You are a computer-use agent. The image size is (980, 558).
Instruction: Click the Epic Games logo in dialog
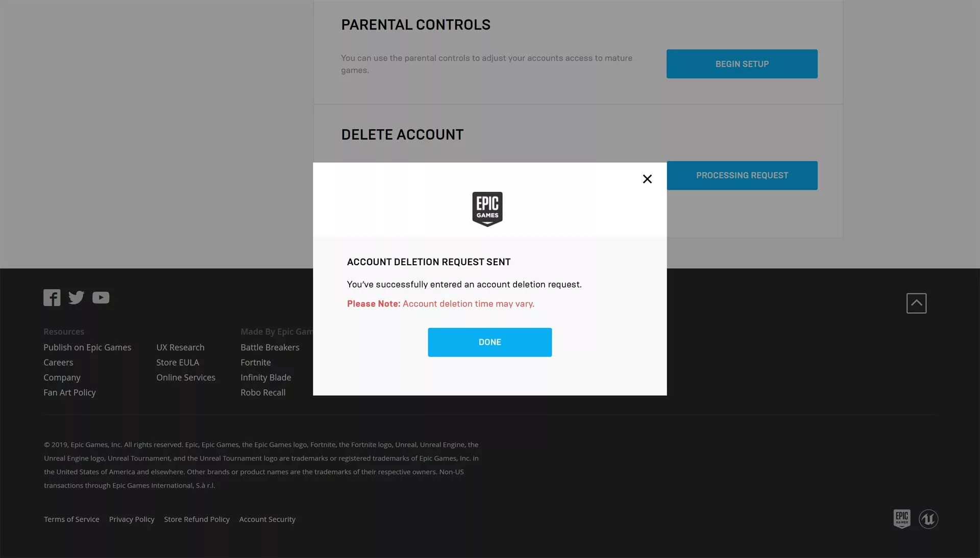click(x=487, y=209)
